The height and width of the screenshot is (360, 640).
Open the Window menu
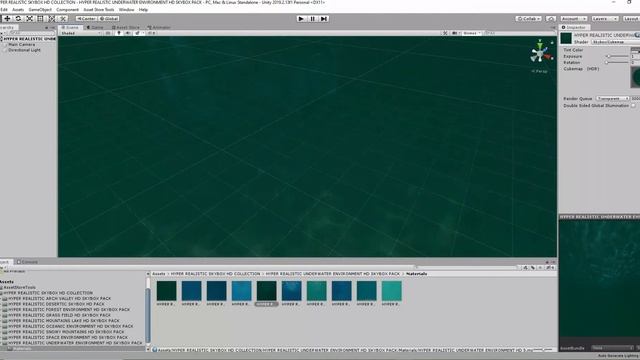pos(126,9)
